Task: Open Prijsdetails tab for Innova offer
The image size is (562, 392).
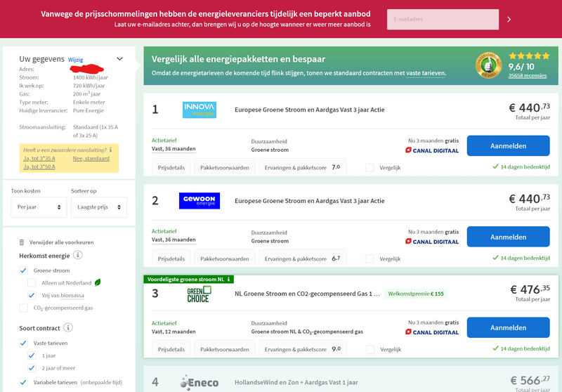Action: (x=171, y=167)
